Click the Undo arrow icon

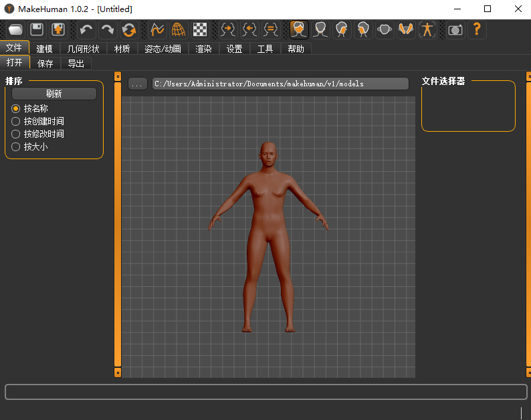coord(86,30)
